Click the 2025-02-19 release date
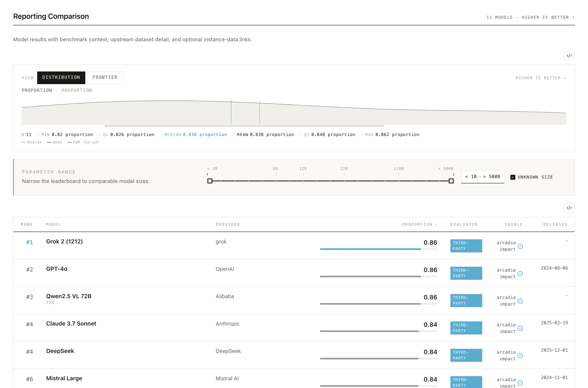Image resolution: width=588 pixels, height=388 pixels. tap(554, 323)
